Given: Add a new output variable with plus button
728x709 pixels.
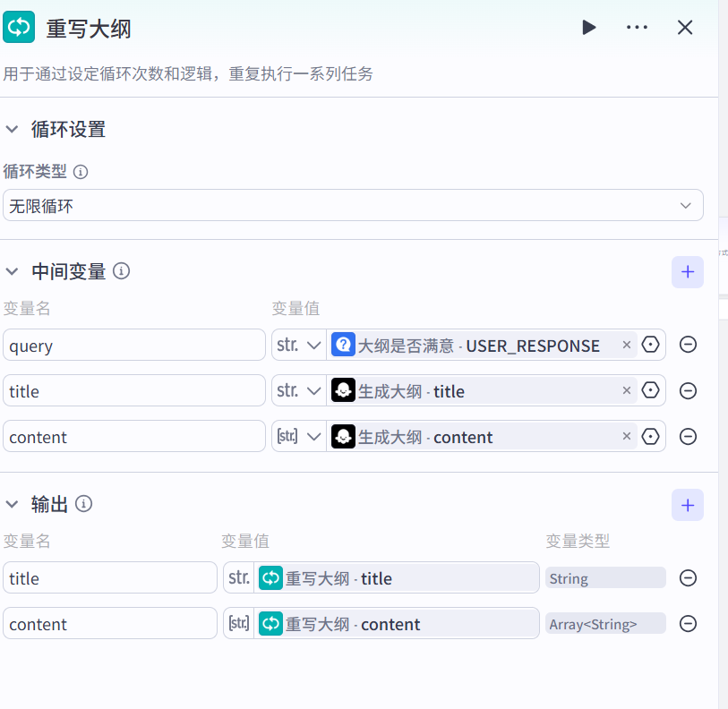Looking at the screenshot, I should [687, 505].
